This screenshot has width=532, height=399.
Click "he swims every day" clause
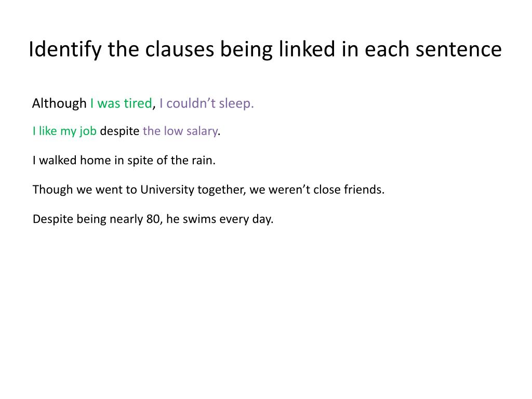pyautogui.click(x=219, y=219)
